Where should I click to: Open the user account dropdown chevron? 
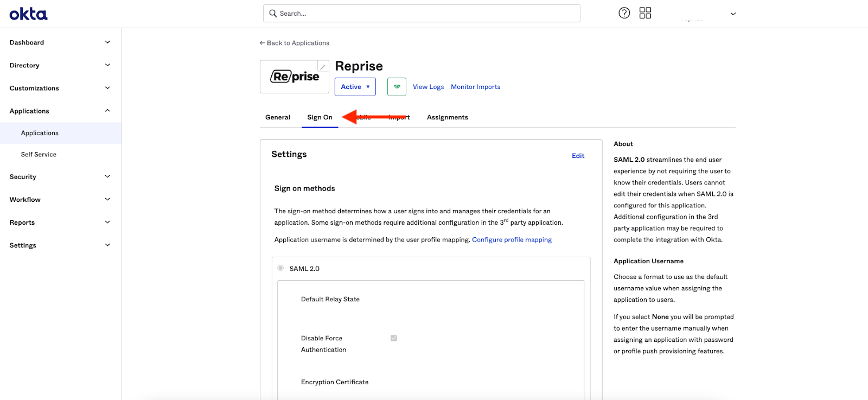coord(733,14)
